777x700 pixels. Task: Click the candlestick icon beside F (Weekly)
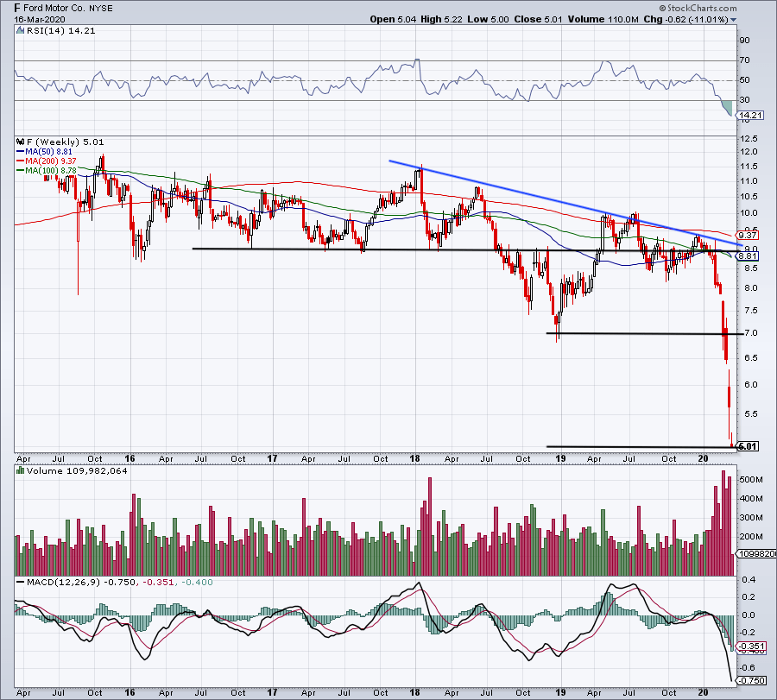(21, 142)
